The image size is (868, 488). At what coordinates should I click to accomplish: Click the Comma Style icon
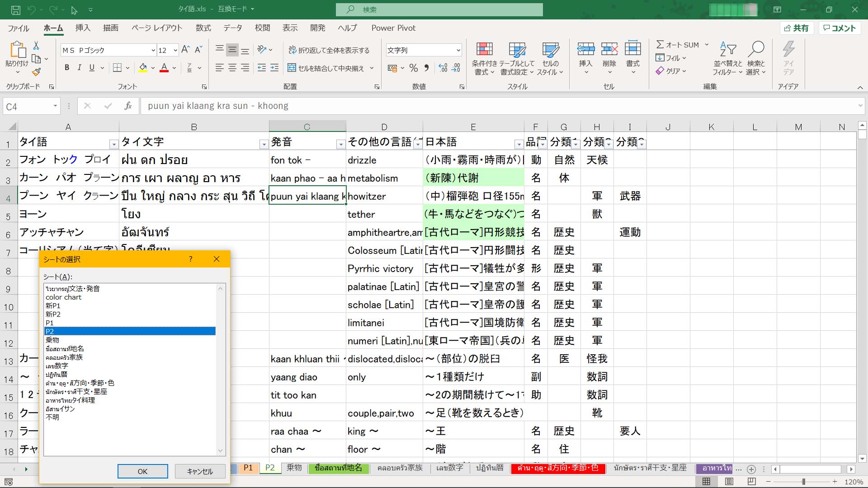point(426,68)
